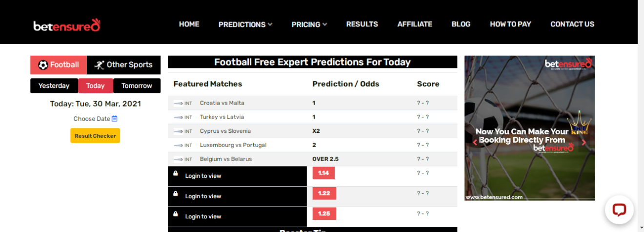The image size is (644, 232).
Task: Click the lock icon beside odds 1.22
Action: click(176, 194)
